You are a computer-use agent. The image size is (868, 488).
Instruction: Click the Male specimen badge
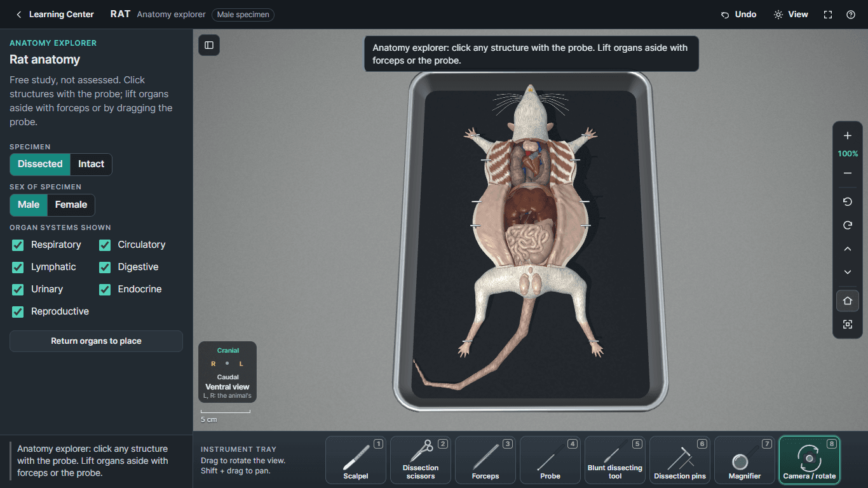coord(244,15)
